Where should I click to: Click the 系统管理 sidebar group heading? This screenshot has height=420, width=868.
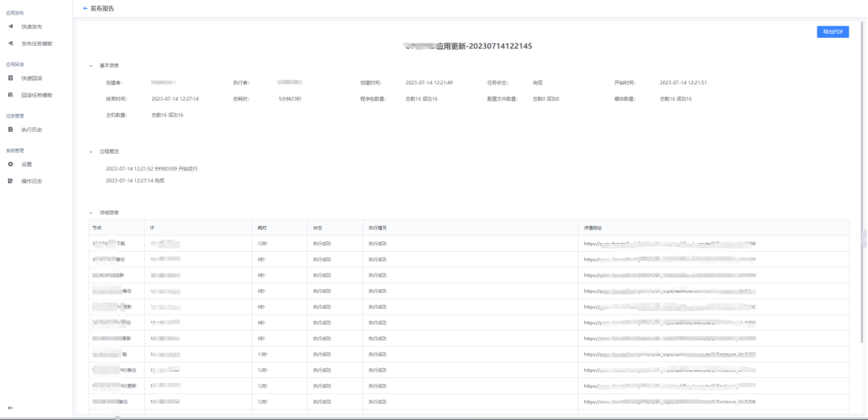point(15,150)
